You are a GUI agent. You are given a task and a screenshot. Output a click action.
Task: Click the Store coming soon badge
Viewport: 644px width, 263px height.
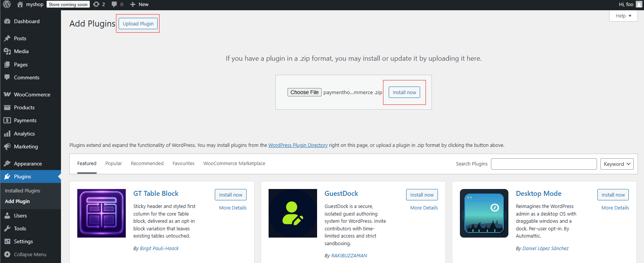(68, 4)
